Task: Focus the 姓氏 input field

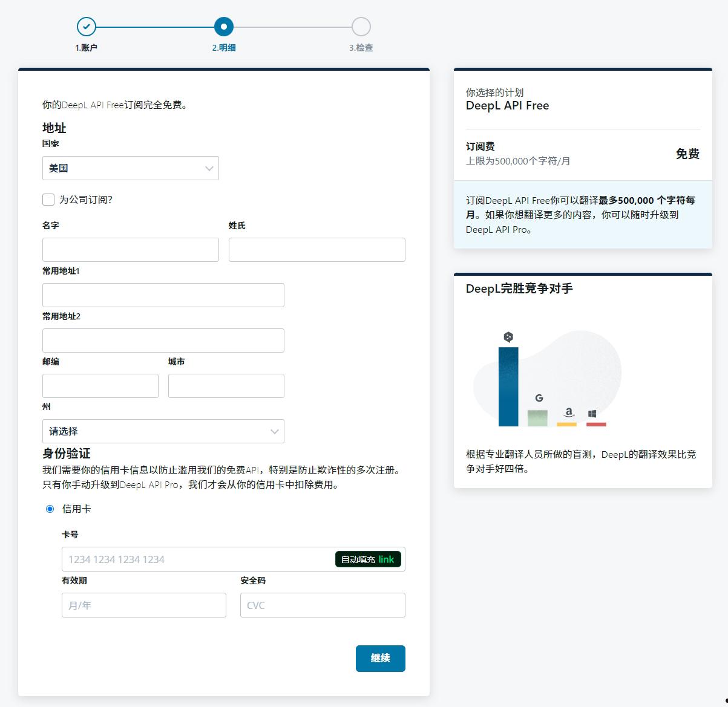Action: tap(317, 250)
